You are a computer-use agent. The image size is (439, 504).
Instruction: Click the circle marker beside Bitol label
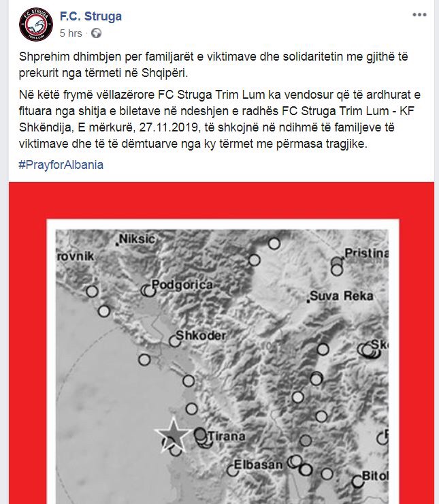(x=357, y=481)
